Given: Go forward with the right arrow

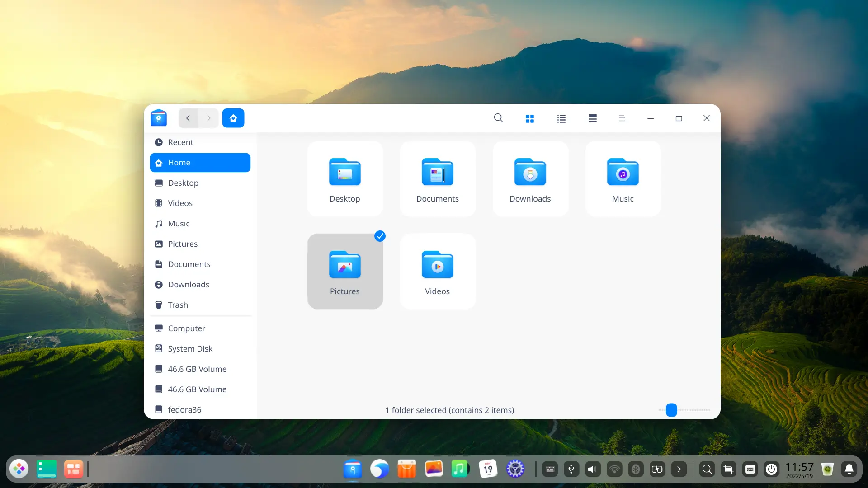Looking at the screenshot, I should pos(208,118).
